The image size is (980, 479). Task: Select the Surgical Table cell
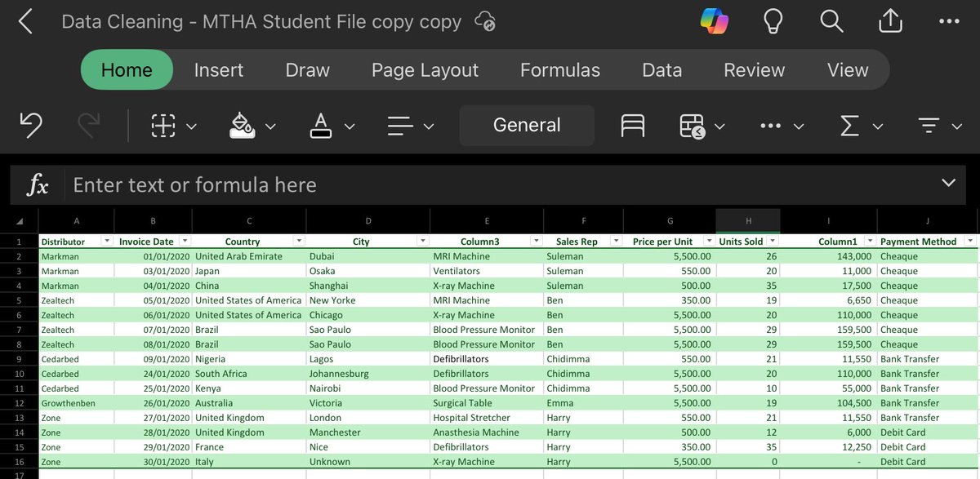[x=487, y=403]
